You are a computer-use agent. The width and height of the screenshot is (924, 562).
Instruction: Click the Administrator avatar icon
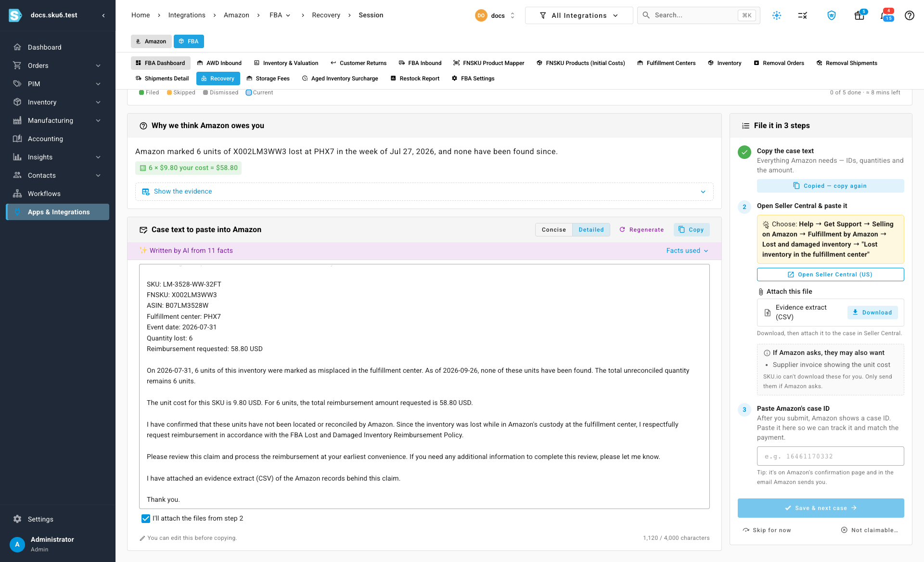pyautogui.click(x=17, y=545)
